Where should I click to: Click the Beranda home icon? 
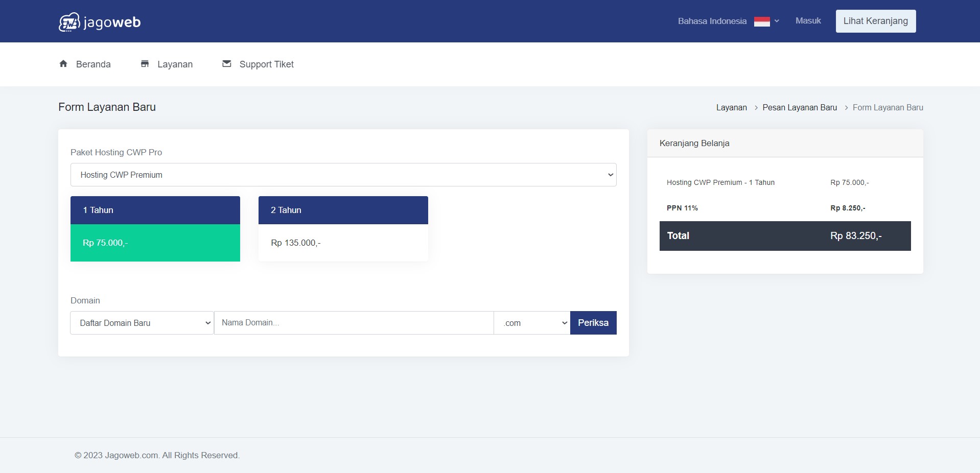click(63, 64)
